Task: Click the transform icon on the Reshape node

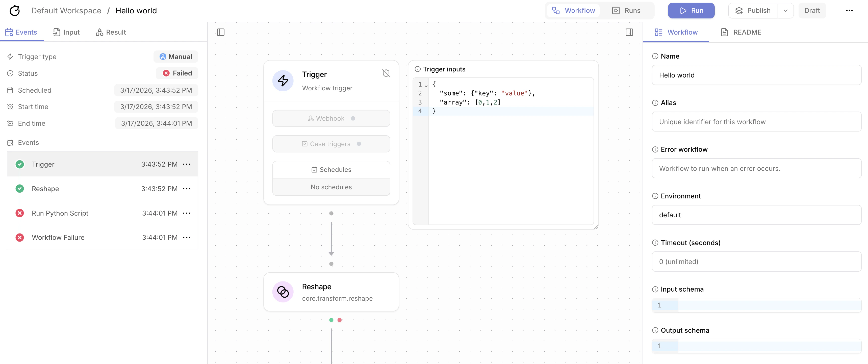Action: tap(283, 292)
